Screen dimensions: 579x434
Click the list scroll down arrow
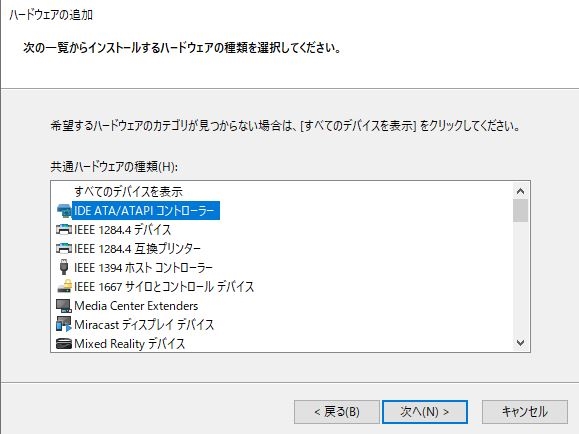[x=521, y=343]
